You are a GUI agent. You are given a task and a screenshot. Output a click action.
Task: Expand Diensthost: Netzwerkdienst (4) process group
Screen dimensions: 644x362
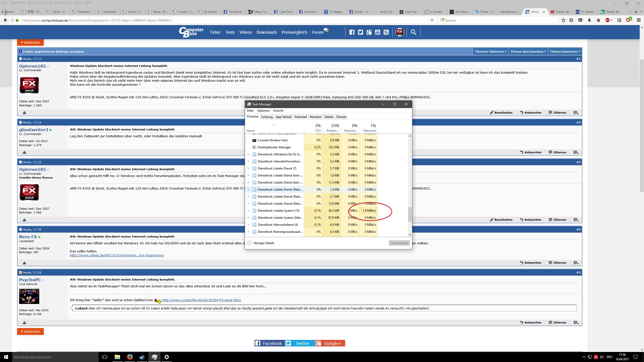[x=248, y=225]
